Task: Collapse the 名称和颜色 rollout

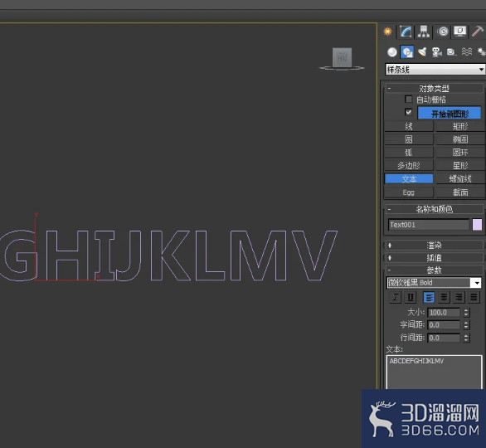Action: 434,209
